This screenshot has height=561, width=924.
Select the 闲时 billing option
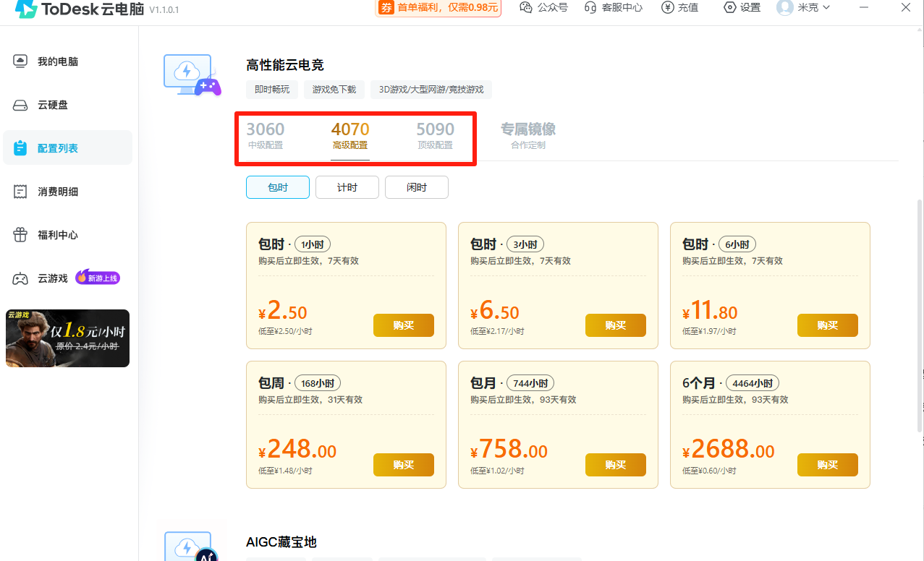pos(417,187)
